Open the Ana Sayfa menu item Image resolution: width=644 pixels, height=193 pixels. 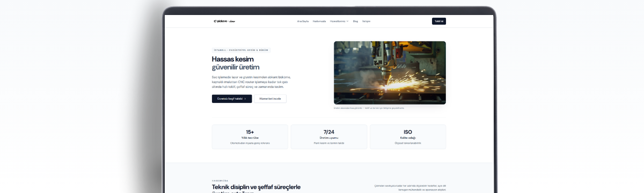tap(303, 21)
